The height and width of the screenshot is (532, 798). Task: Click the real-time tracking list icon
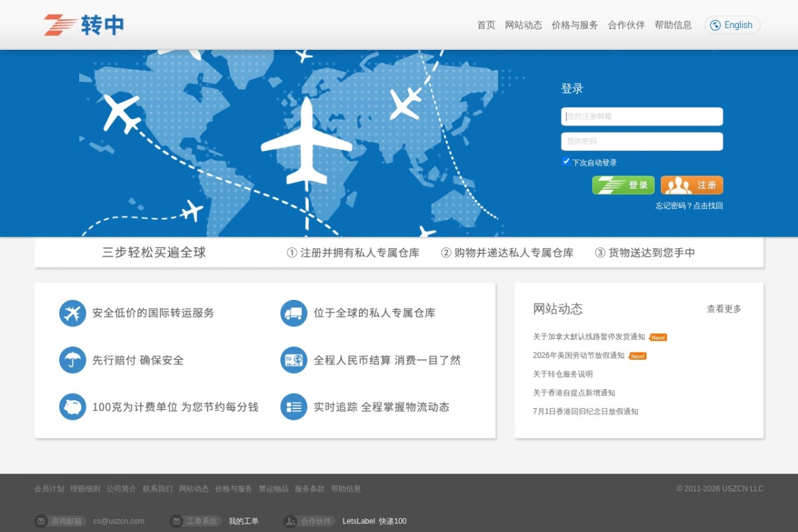294,407
